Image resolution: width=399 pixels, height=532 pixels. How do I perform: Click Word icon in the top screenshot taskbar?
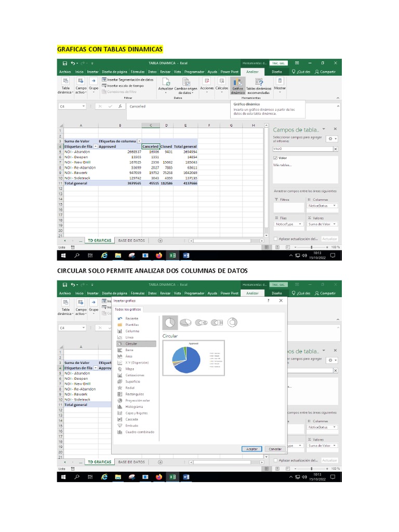click(x=186, y=256)
